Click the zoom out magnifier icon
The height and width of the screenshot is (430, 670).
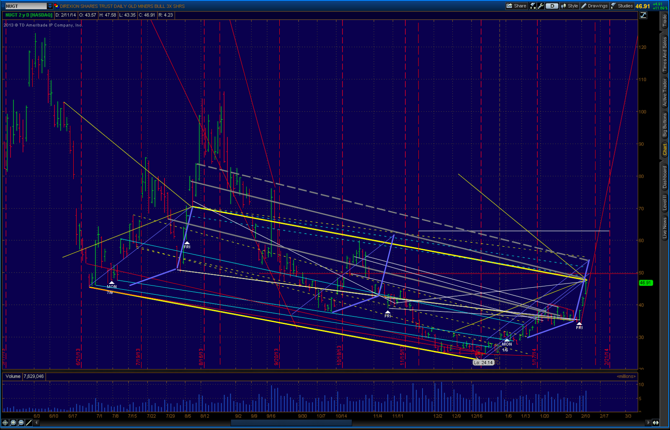coord(21,422)
